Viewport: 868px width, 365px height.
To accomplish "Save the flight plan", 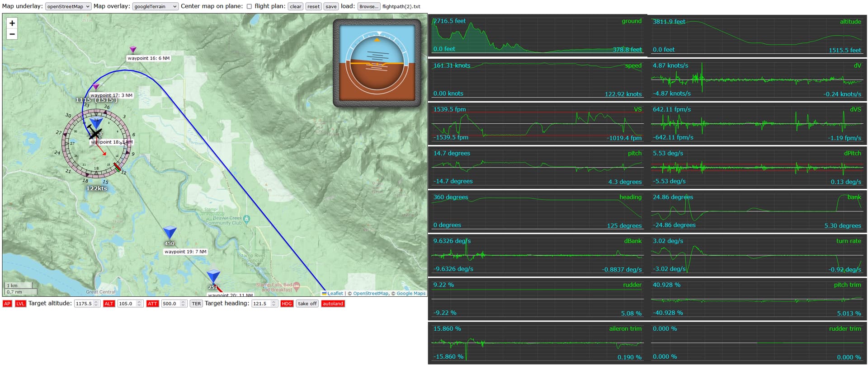I will point(331,6).
